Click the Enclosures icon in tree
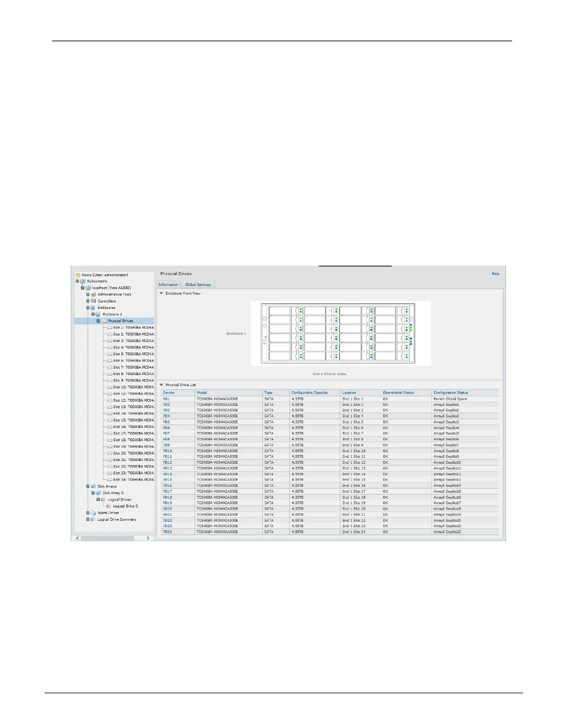 (93, 308)
